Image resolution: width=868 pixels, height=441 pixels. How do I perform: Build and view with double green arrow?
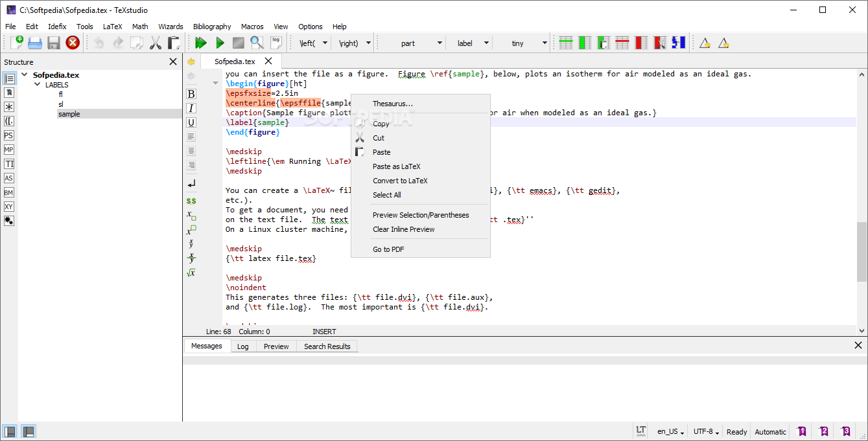201,43
